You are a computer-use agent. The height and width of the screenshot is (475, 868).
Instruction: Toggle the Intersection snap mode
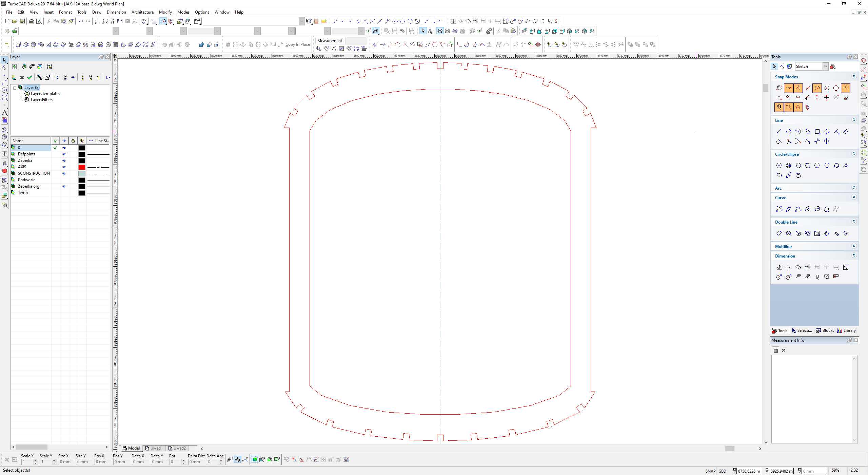click(x=846, y=88)
